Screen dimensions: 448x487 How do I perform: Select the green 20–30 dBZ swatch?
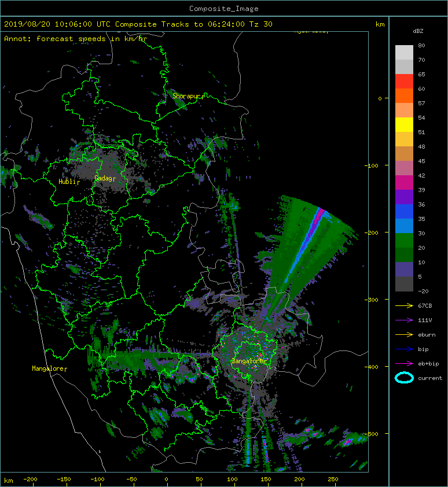pyautogui.click(x=404, y=241)
